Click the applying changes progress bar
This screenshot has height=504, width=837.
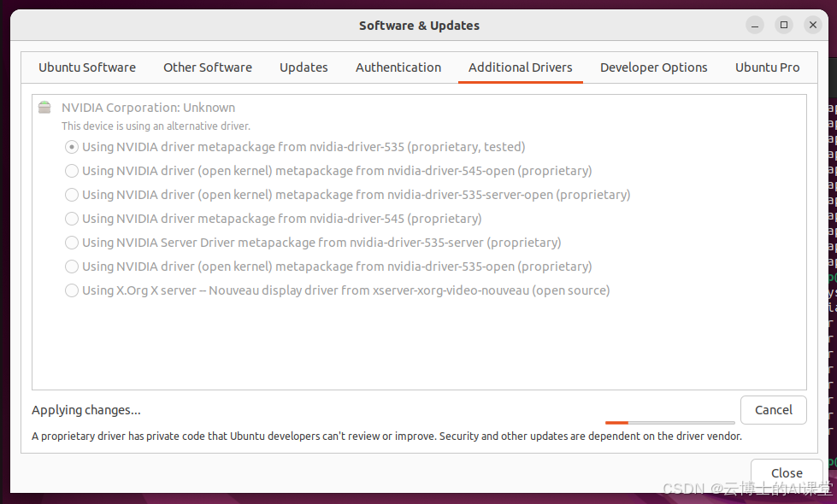[x=670, y=423]
